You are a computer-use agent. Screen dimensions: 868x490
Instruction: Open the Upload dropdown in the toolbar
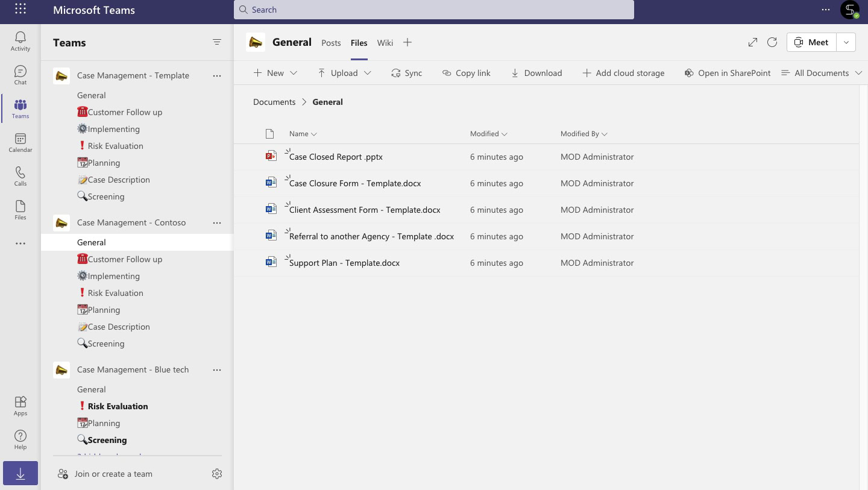coord(344,73)
